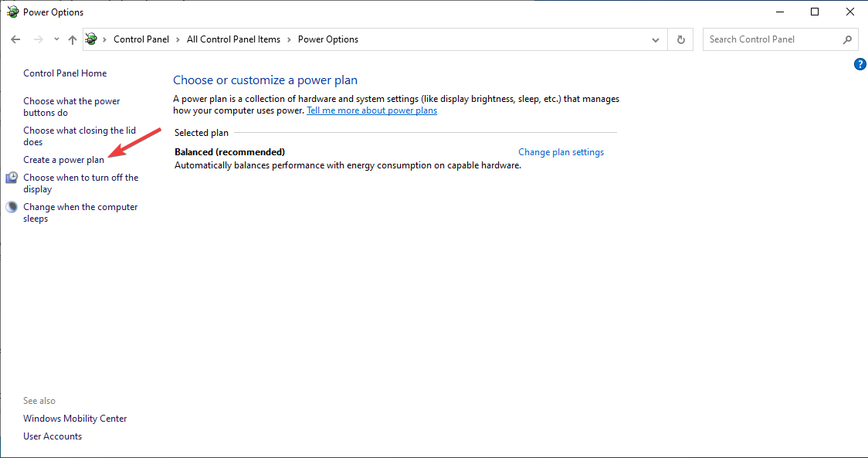Select the Balanced (recommended) plan name
868x458 pixels.
pos(229,151)
